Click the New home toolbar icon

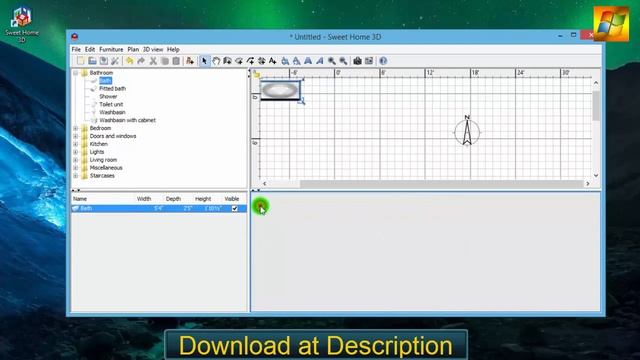(x=81, y=61)
